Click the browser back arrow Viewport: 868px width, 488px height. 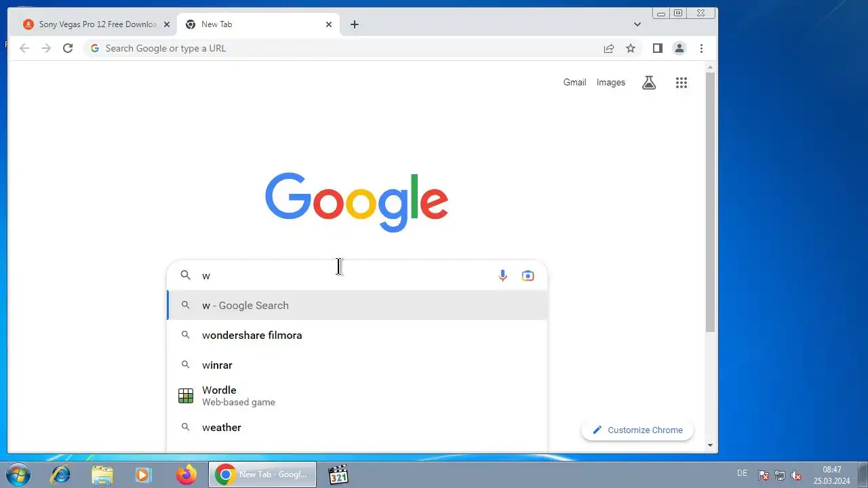[24, 48]
